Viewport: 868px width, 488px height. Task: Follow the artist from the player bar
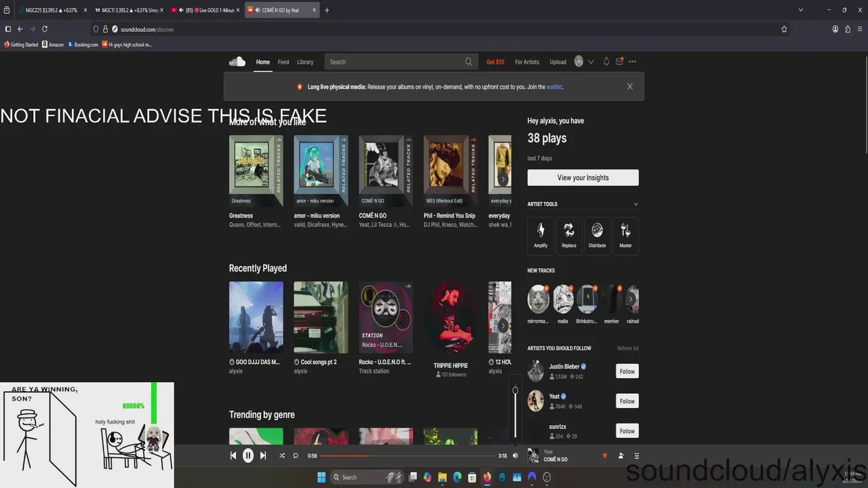tap(621, 455)
